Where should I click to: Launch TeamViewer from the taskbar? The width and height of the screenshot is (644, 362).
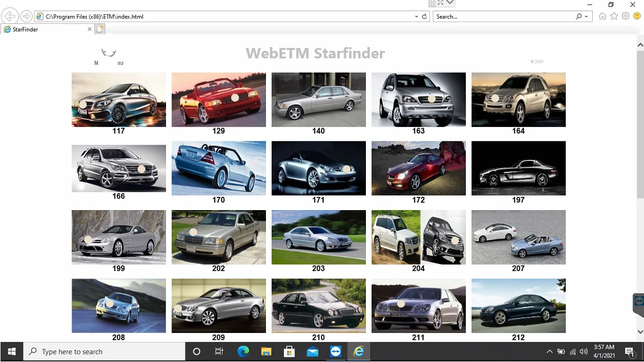pos(335,351)
